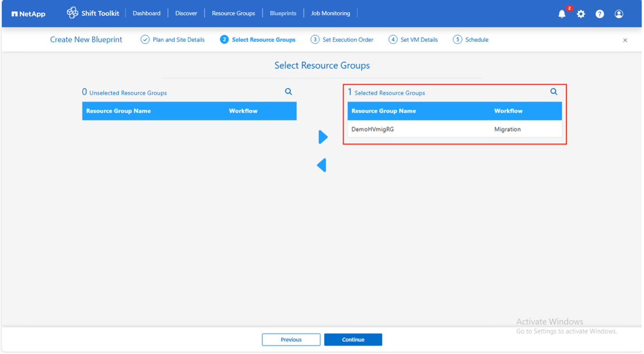Viewport: 644px width, 354px height.
Task: Click Workflow header in unselected table
Action: pos(244,111)
